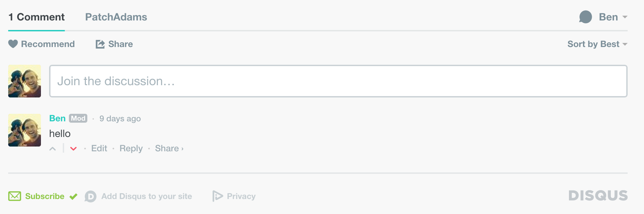Open the Sort by Best dropdown
Screen dimensions: 644x214
tap(597, 44)
